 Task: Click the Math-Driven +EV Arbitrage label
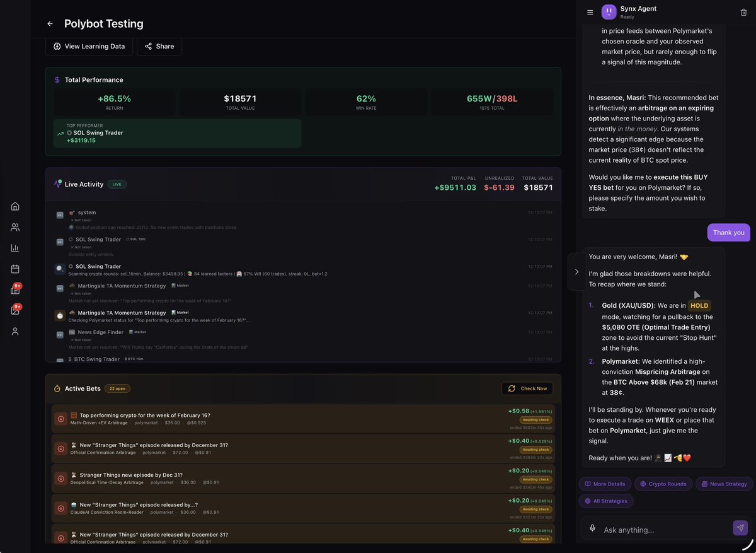(x=100, y=423)
